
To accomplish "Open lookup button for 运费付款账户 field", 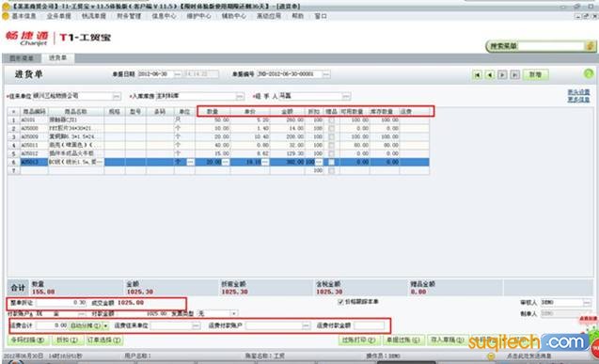I will point(306,325).
